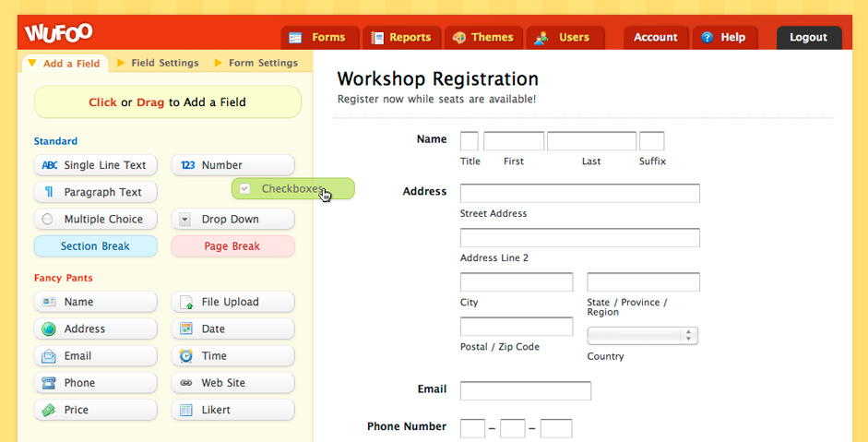Image resolution: width=868 pixels, height=442 pixels.
Task: Click the File Upload document icon
Action: point(186,302)
